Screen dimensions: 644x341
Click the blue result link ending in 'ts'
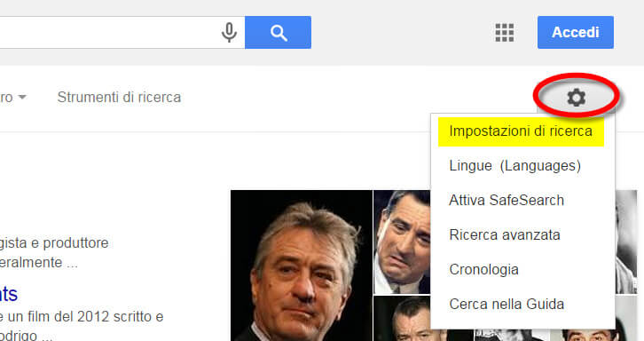(9, 294)
